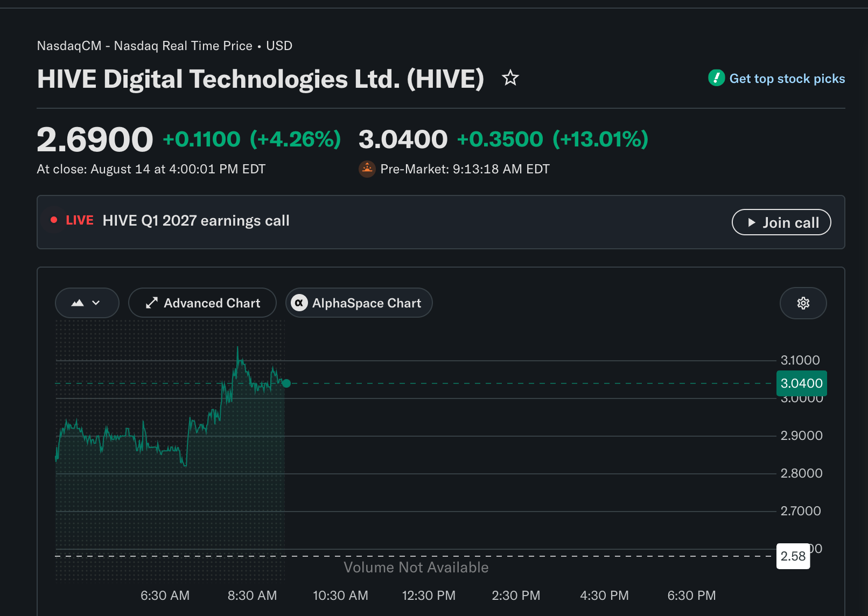The width and height of the screenshot is (868, 616).
Task: Click the 10:30 AM time axis label
Action: coord(340,596)
